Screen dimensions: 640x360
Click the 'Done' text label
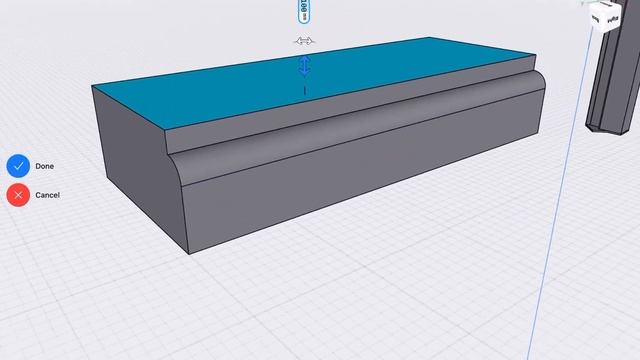pyautogui.click(x=44, y=166)
